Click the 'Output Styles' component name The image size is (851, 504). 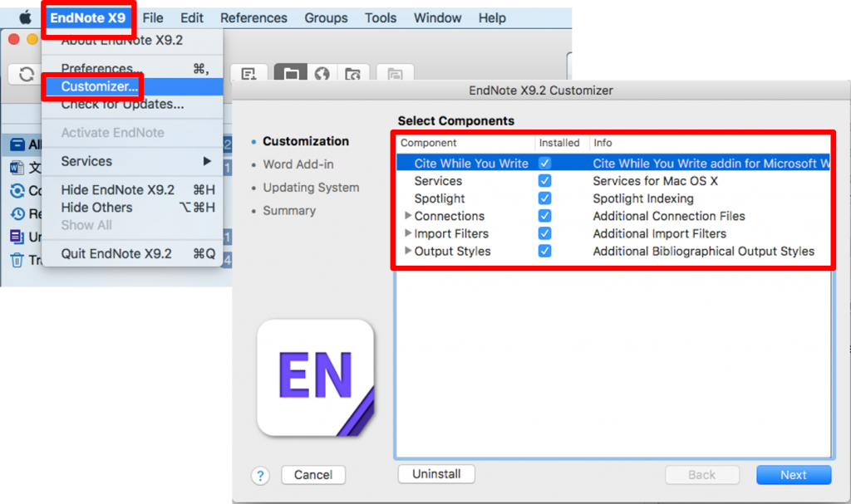453,252
